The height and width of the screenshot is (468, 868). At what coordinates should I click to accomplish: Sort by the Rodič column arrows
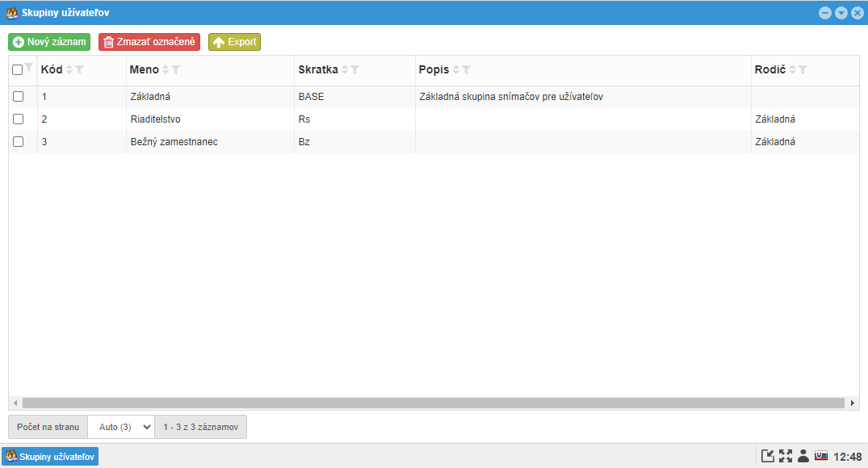click(792, 69)
